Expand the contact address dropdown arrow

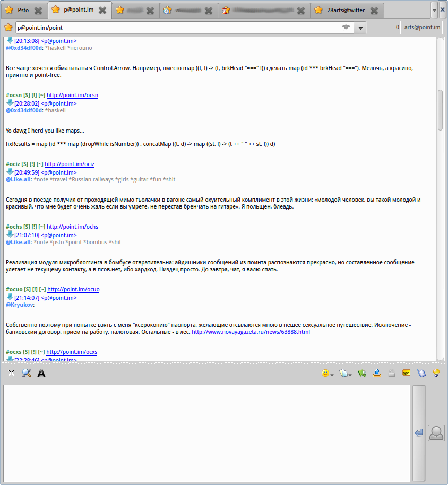tap(360, 28)
